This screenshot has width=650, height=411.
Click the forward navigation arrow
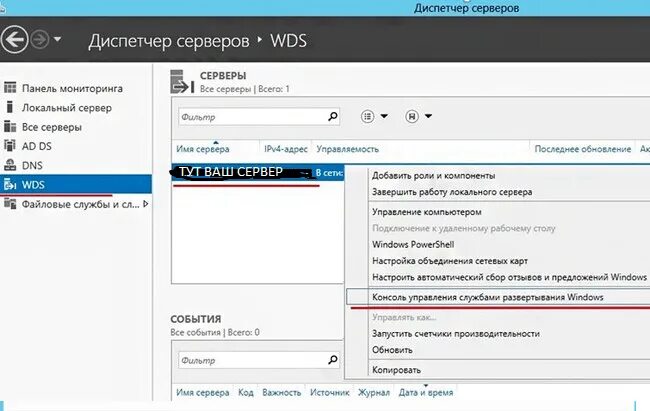40,40
